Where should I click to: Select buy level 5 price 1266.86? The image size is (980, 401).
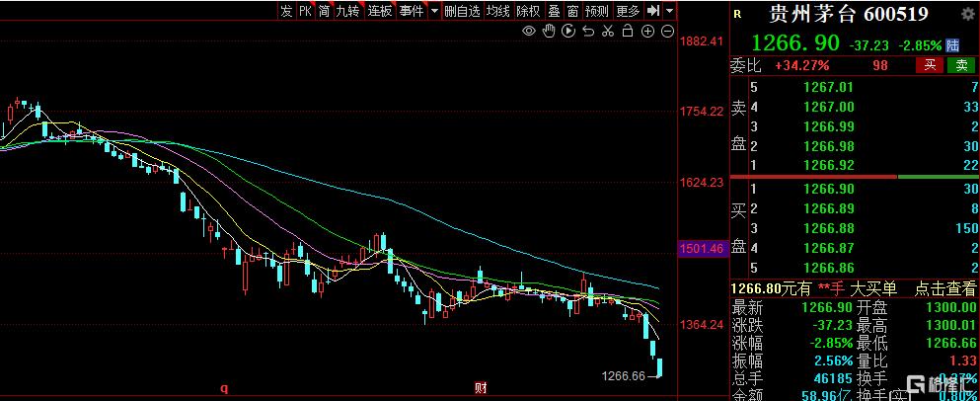pyautogui.click(x=828, y=269)
